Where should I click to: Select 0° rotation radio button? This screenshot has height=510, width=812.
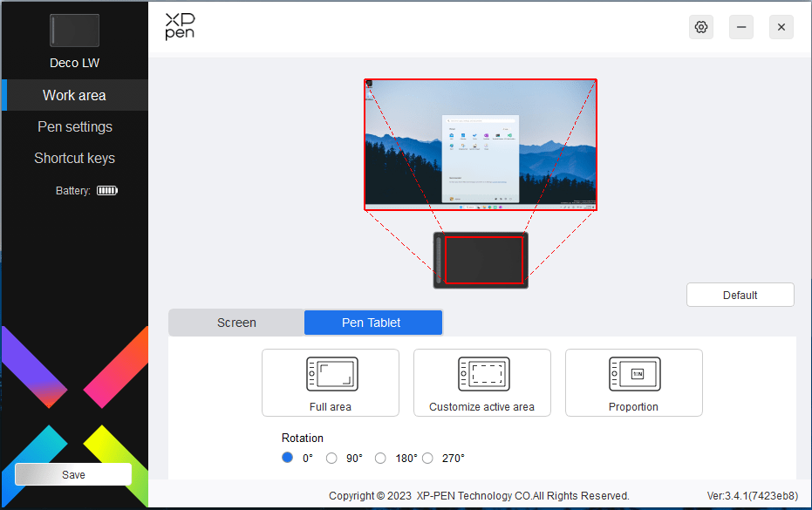[288, 458]
